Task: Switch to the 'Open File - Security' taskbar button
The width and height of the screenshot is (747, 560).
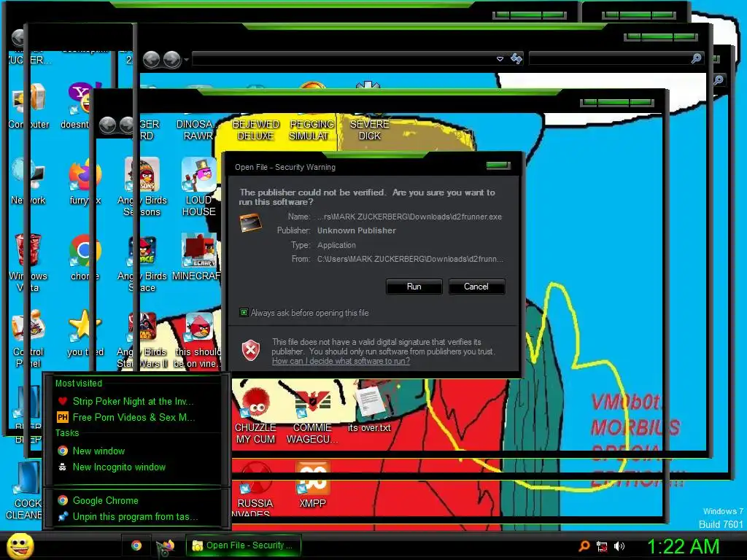Action: (x=243, y=545)
